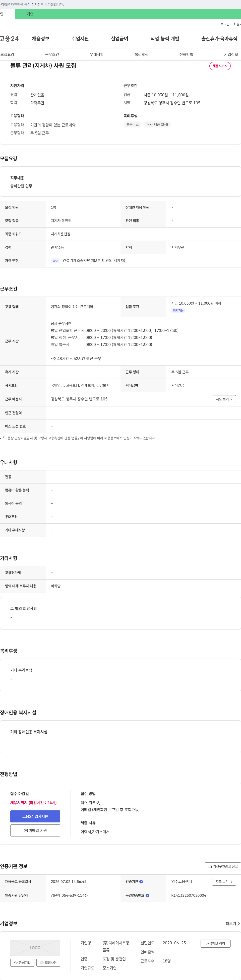The width and height of the screenshot is (241, 980).
Task: Jump to the 기업정보 section tab
Action: point(231,54)
